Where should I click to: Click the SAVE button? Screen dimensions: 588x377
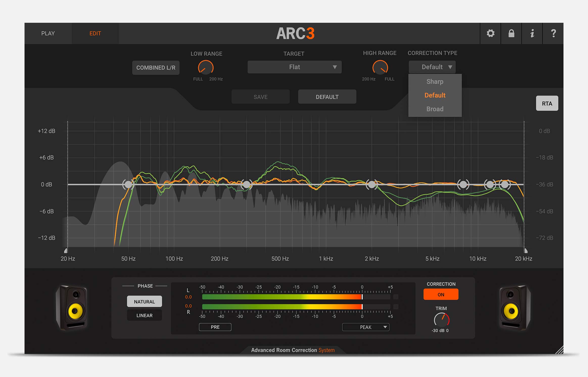(x=261, y=97)
